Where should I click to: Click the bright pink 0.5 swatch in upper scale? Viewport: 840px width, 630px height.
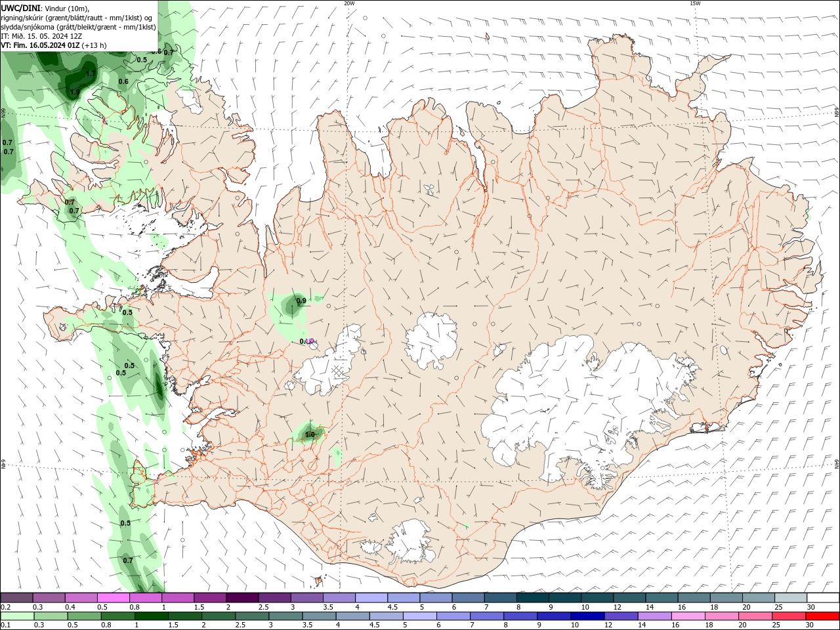point(113,598)
